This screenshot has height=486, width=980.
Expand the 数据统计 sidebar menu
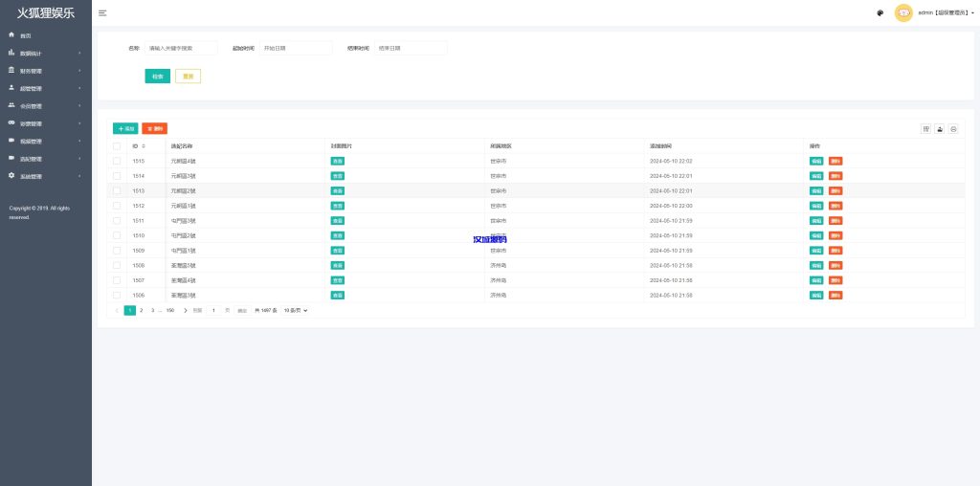(x=45, y=54)
